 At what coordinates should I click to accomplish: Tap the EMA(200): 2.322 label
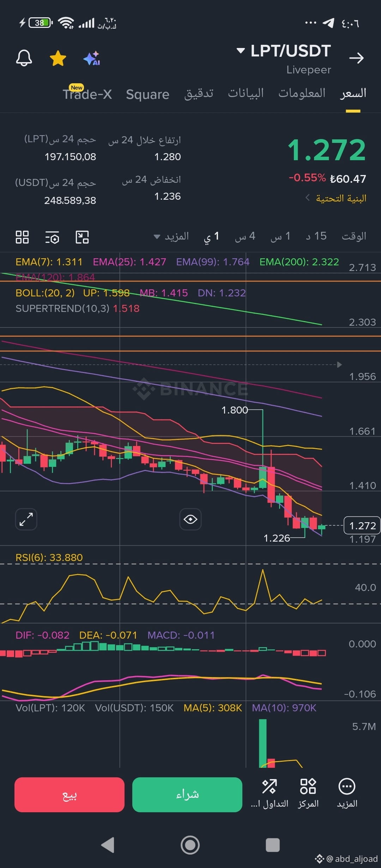[299, 262]
